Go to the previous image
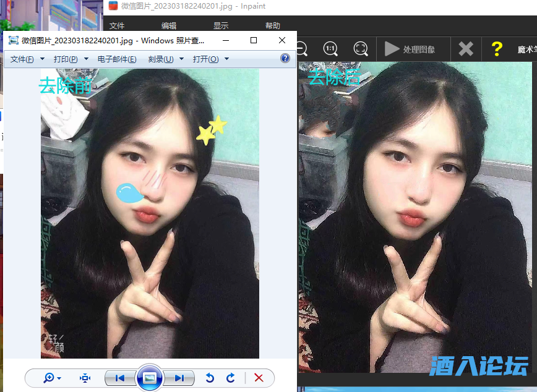Image resolution: width=537 pixels, height=392 pixels. click(x=120, y=378)
